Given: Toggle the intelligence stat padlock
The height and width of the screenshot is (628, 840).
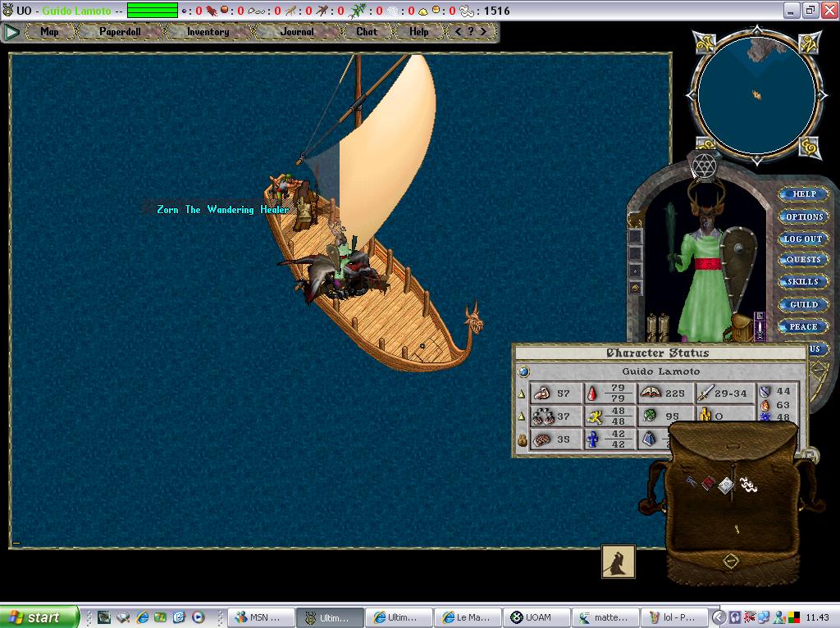Looking at the screenshot, I should pos(522,440).
